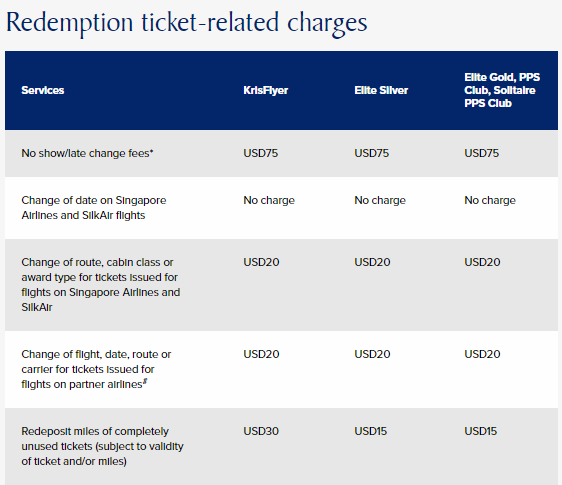Click Elite Gold USD20 partner airlines fee

coord(482,355)
